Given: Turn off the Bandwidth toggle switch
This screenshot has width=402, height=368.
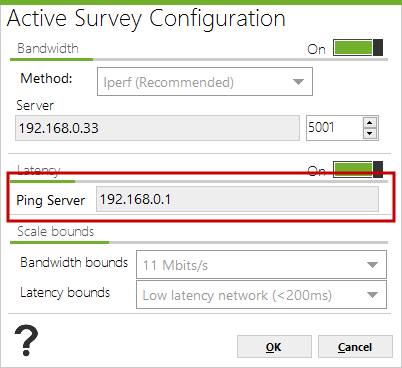Looking at the screenshot, I should (x=358, y=48).
